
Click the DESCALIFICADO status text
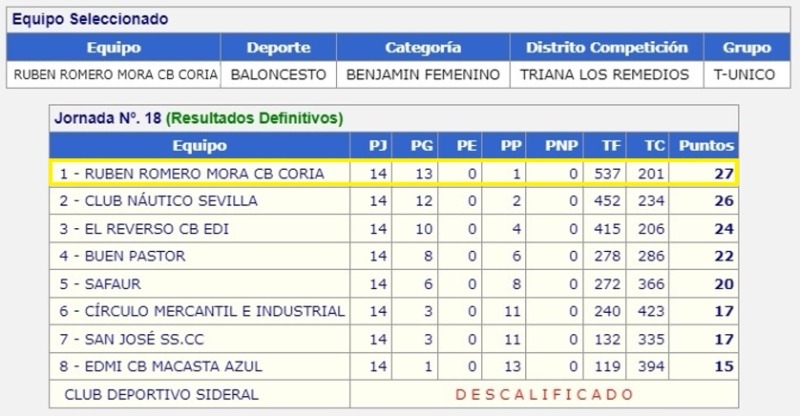[x=544, y=394]
